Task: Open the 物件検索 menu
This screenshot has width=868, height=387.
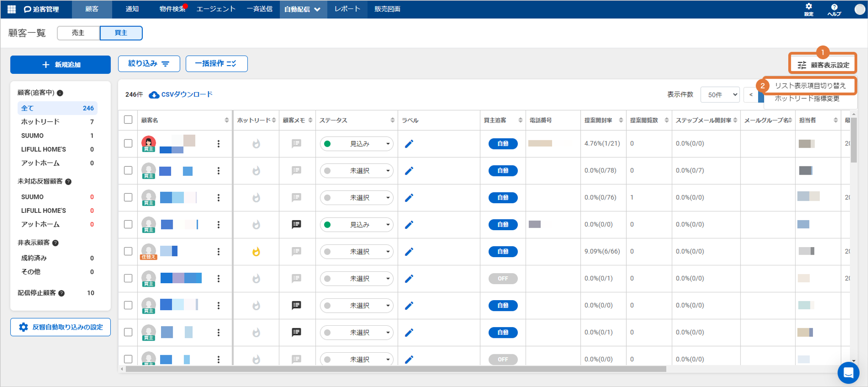Action: [172, 9]
